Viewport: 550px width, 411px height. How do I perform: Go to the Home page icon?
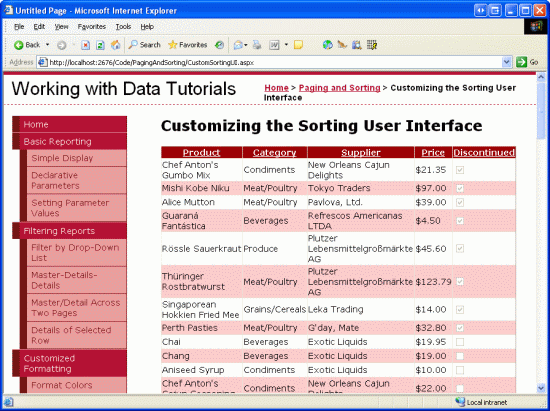(115, 45)
